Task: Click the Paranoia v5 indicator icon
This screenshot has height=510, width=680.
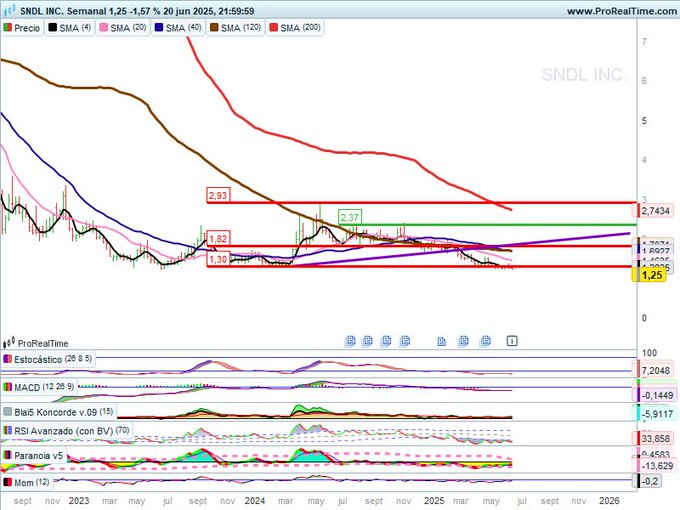Action: (7, 455)
